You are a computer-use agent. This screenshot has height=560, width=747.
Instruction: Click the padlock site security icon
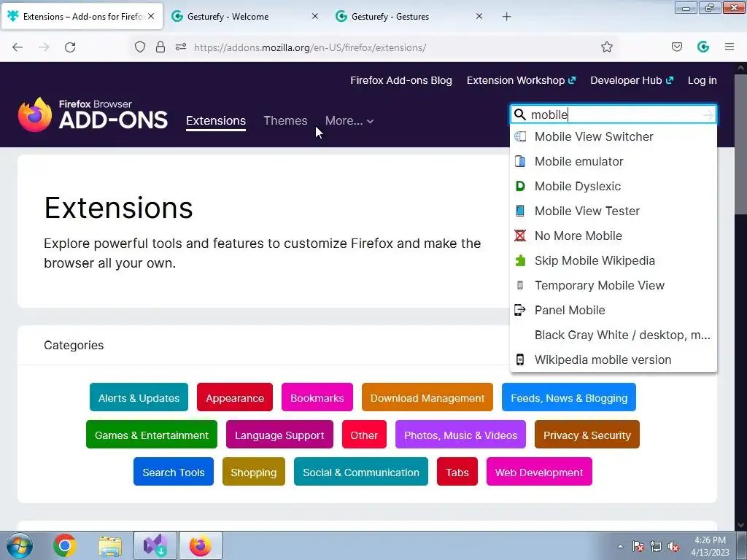[x=160, y=47]
